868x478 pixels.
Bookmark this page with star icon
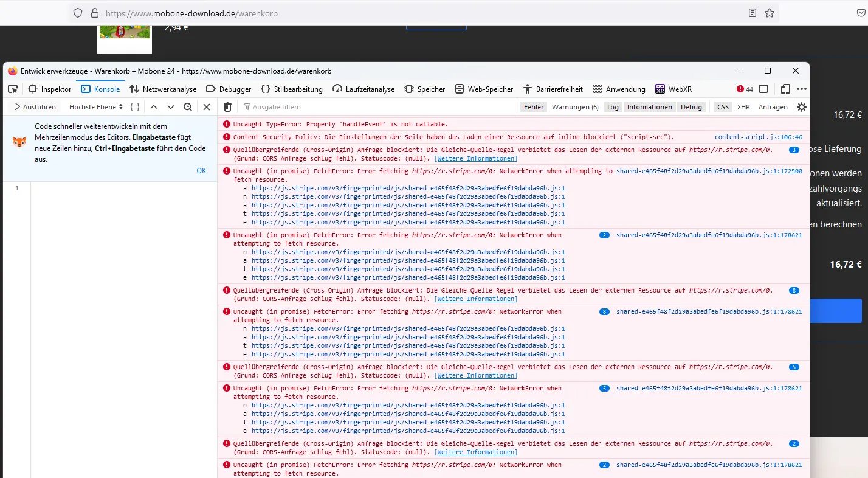[x=770, y=13]
